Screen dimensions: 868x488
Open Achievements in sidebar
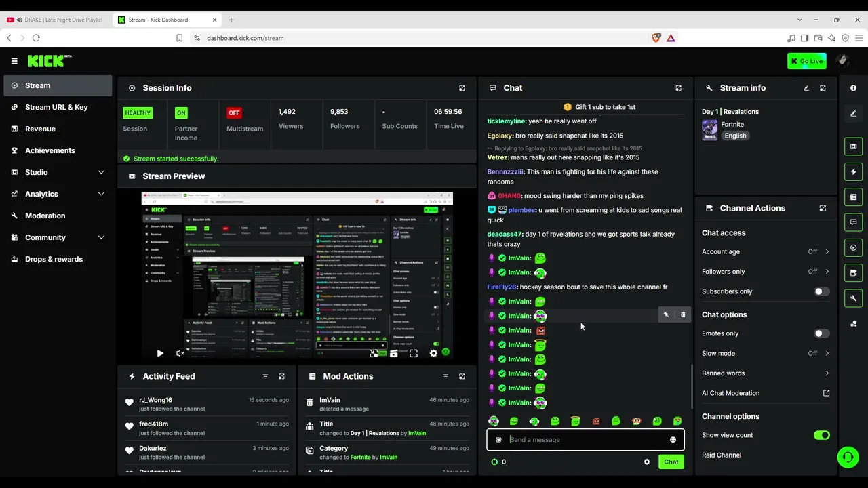pyautogui.click(x=58, y=150)
